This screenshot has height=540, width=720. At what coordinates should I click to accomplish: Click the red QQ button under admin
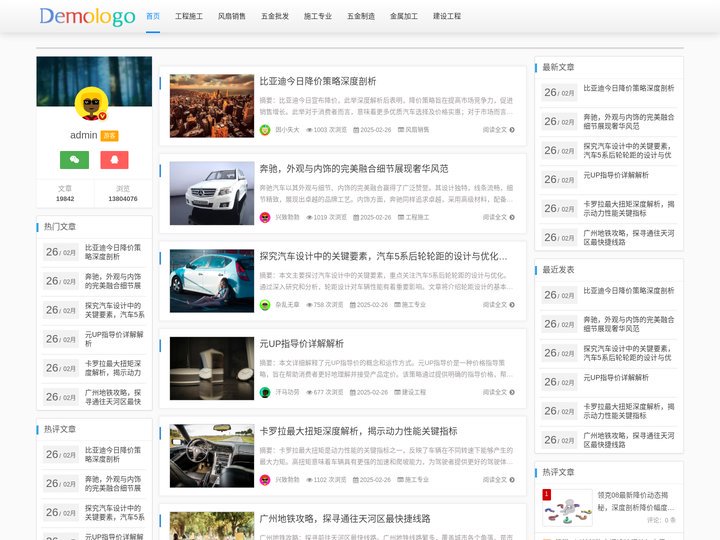coord(114,160)
